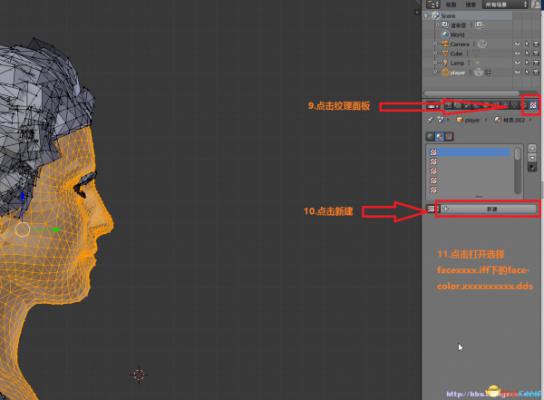
Task: Toggle selectability arrow for Cube object
Action: pos(527,53)
